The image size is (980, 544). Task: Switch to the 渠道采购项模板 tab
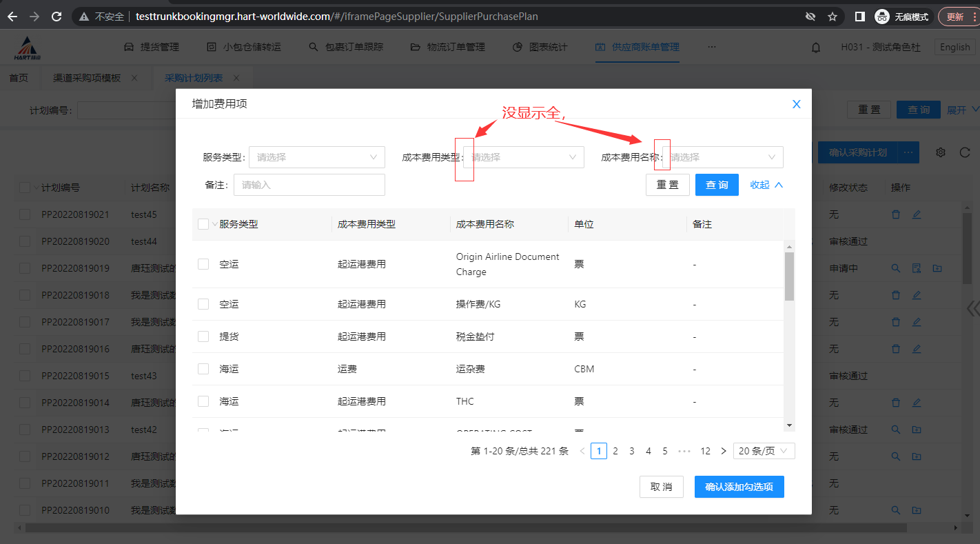[87, 78]
